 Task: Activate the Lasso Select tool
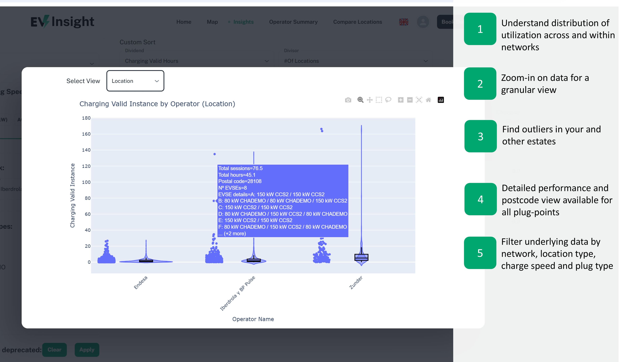pos(388,100)
